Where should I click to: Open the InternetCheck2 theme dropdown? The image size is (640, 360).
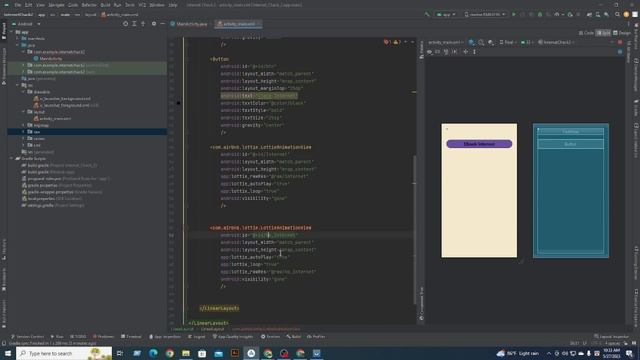pyautogui.click(x=556, y=42)
